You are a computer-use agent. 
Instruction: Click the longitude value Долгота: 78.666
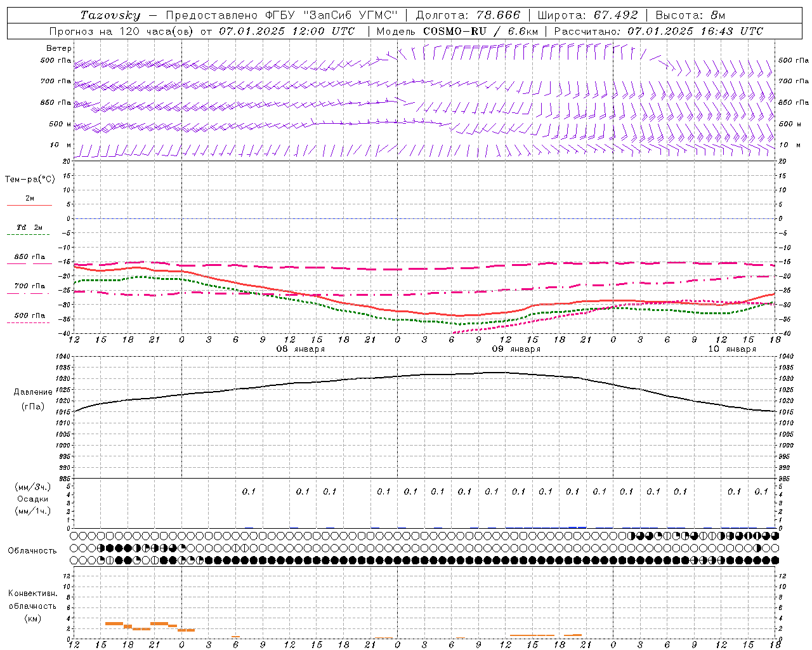[468, 15]
